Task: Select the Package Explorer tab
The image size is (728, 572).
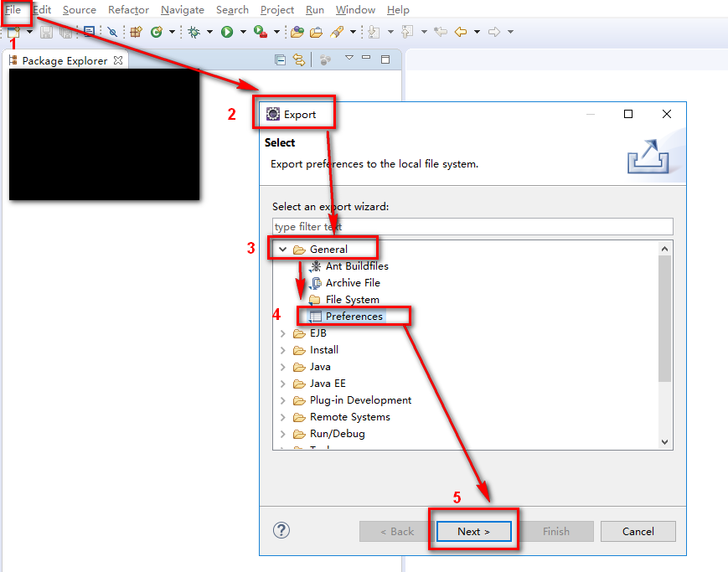Action: click(x=65, y=61)
